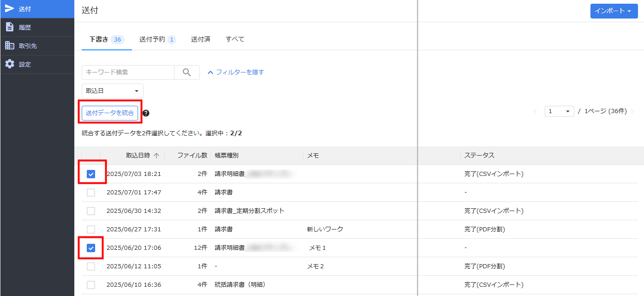The image size is (644, 296).
Task: Click the ファイル数 column header
Action: pyautogui.click(x=192, y=156)
